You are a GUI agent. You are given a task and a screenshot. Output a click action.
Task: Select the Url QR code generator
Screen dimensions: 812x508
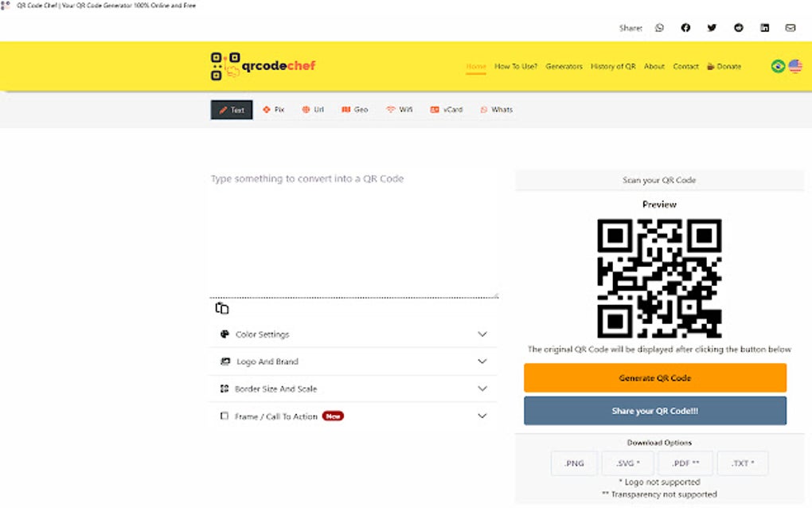pos(312,110)
